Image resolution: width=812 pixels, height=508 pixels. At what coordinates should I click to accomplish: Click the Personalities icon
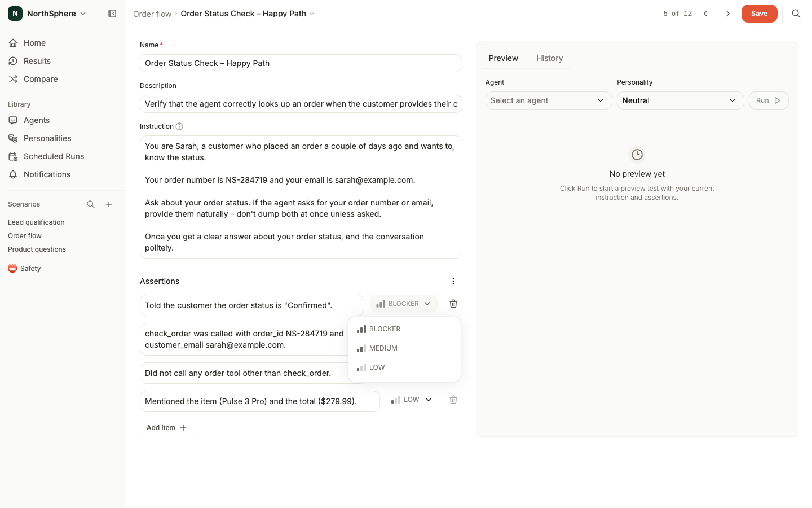(x=13, y=138)
